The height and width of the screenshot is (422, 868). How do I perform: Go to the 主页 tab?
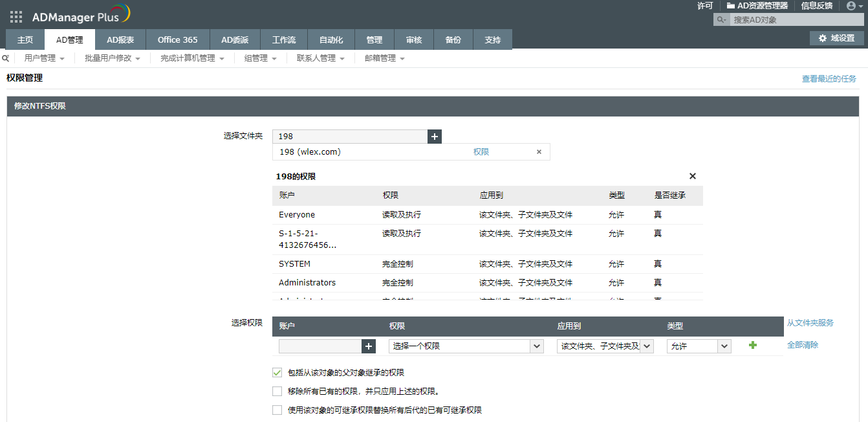point(25,39)
